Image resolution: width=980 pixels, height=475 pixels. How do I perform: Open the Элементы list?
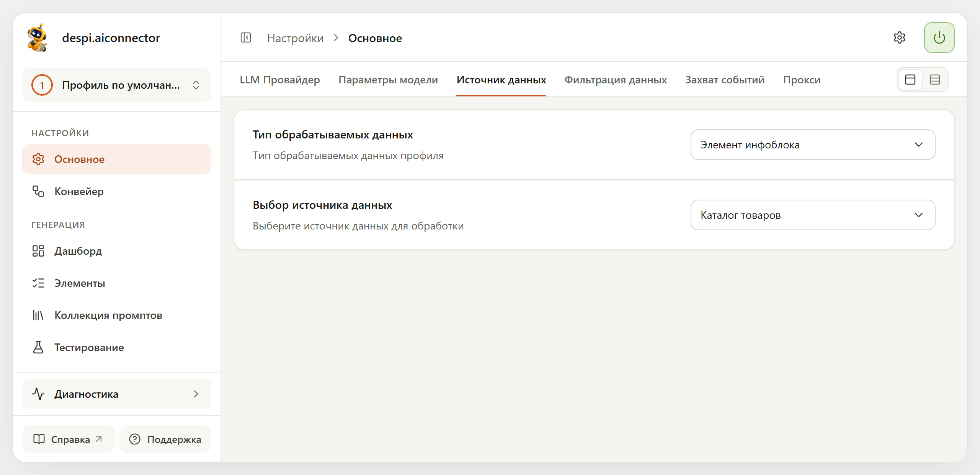(117, 283)
